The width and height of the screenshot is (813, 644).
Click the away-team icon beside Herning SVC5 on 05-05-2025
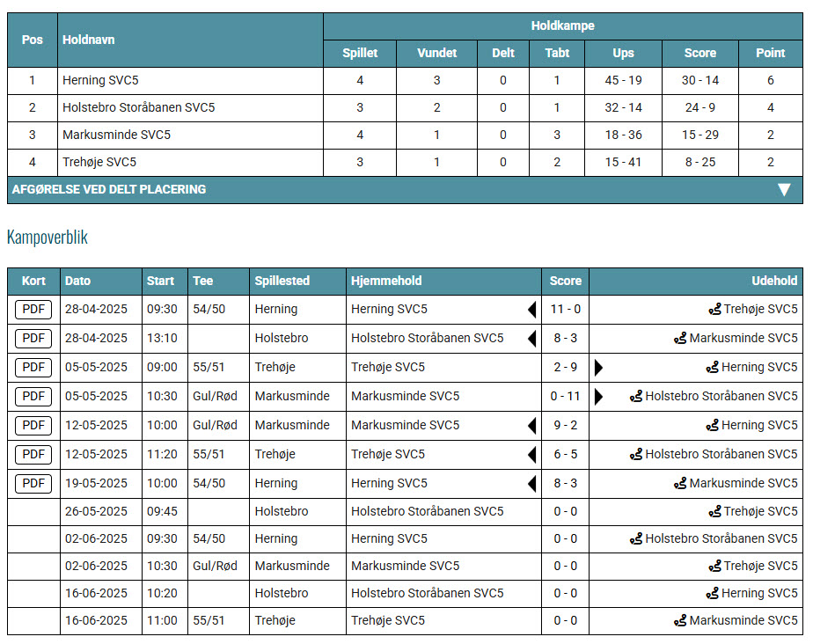click(713, 368)
